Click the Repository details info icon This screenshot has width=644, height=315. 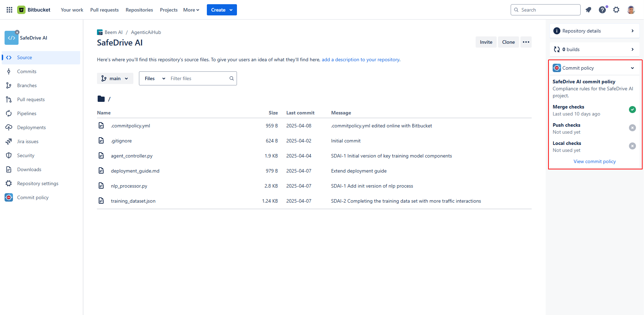(x=557, y=31)
